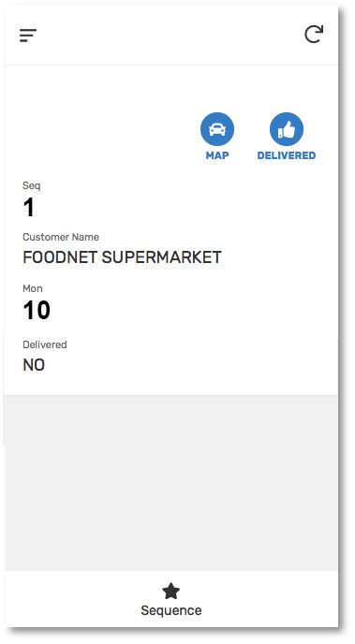Click the Seq value 1

click(29, 208)
